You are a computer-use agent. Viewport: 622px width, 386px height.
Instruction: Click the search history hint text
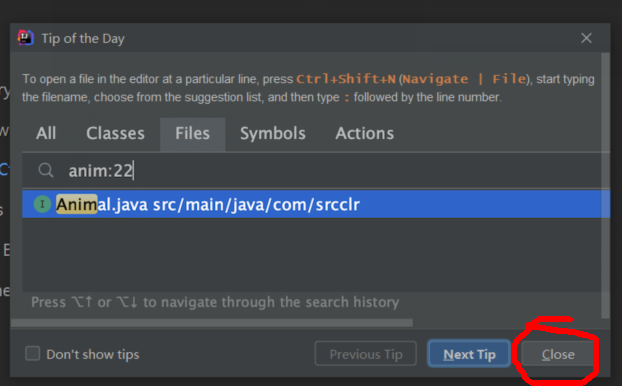click(x=215, y=302)
